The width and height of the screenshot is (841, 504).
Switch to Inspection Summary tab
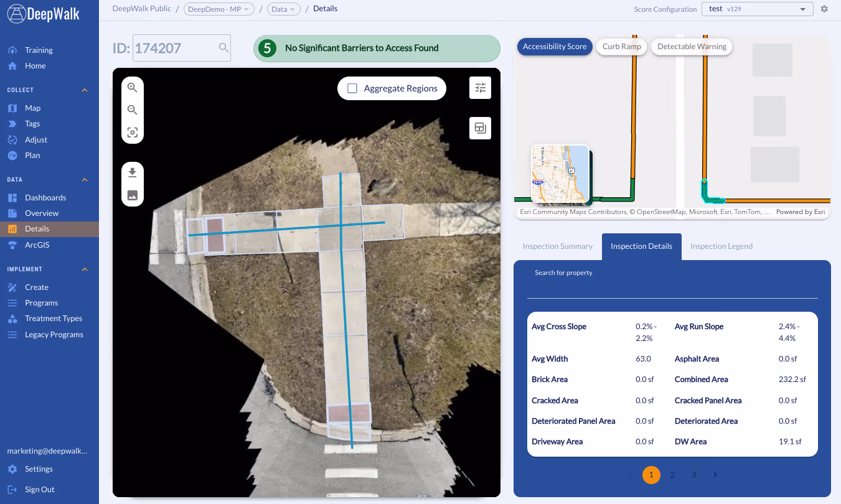(x=558, y=246)
